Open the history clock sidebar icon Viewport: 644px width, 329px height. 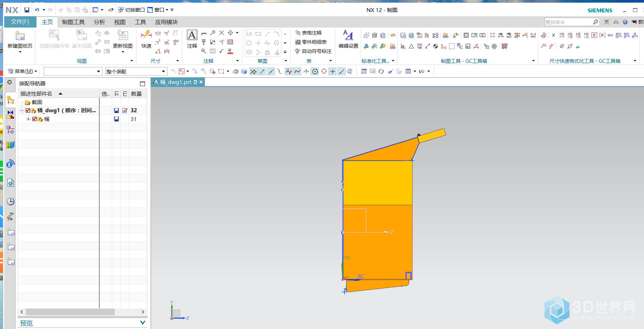(11, 202)
